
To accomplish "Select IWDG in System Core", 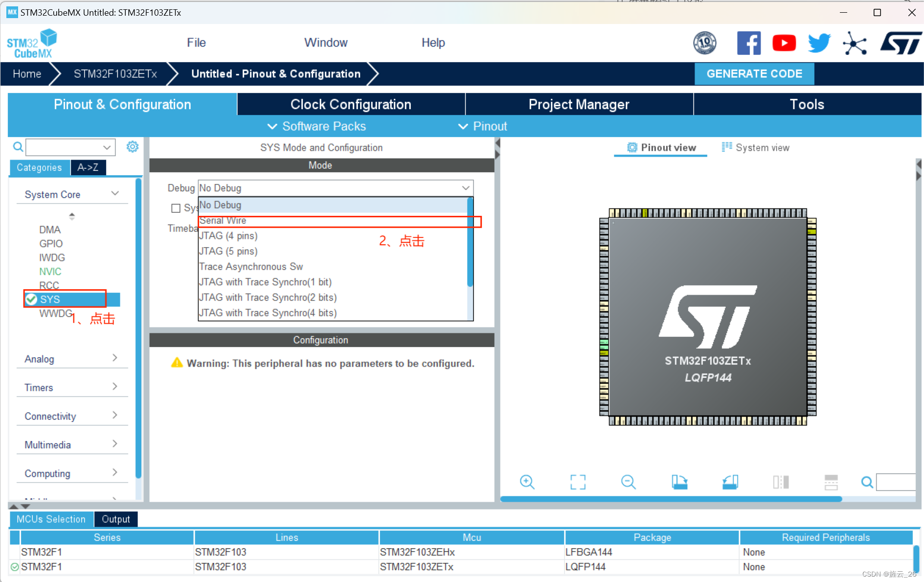I will [x=52, y=257].
